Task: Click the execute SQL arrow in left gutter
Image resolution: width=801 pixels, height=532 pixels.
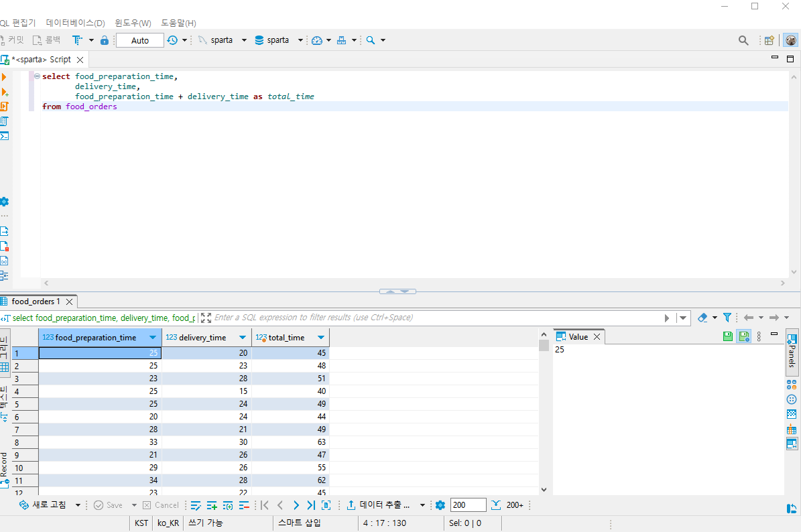Action: pos(5,77)
